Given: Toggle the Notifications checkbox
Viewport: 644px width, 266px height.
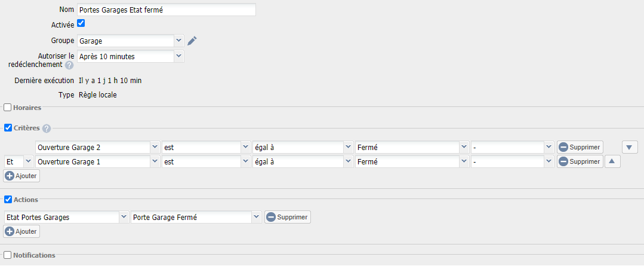Looking at the screenshot, I should 7,255.
